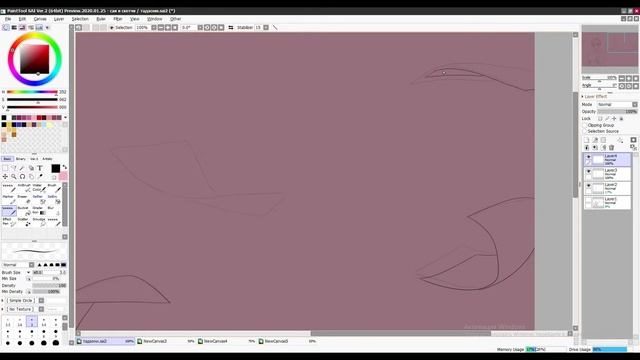Viewport: 640px width, 360px height.
Task: Expand the Layer Effect section
Action: tap(583, 96)
